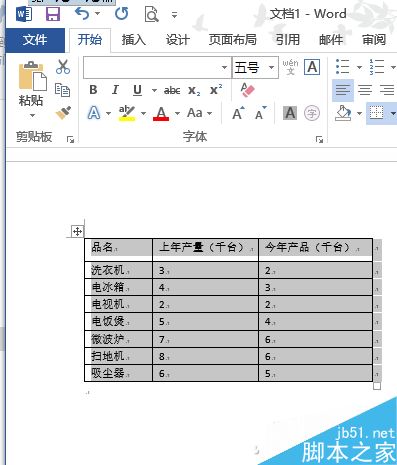Screen dimensions: 397x465
Task: Open the 邮件 tab
Action: [x=331, y=40]
